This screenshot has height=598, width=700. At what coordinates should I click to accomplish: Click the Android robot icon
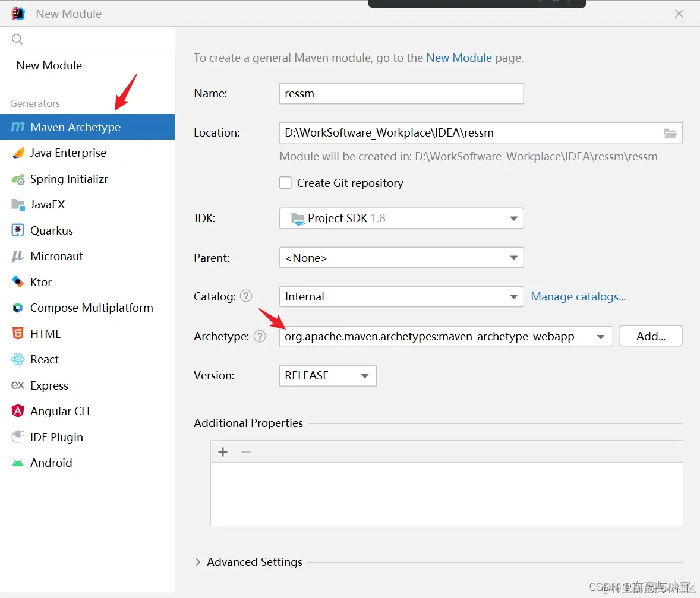point(17,463)
